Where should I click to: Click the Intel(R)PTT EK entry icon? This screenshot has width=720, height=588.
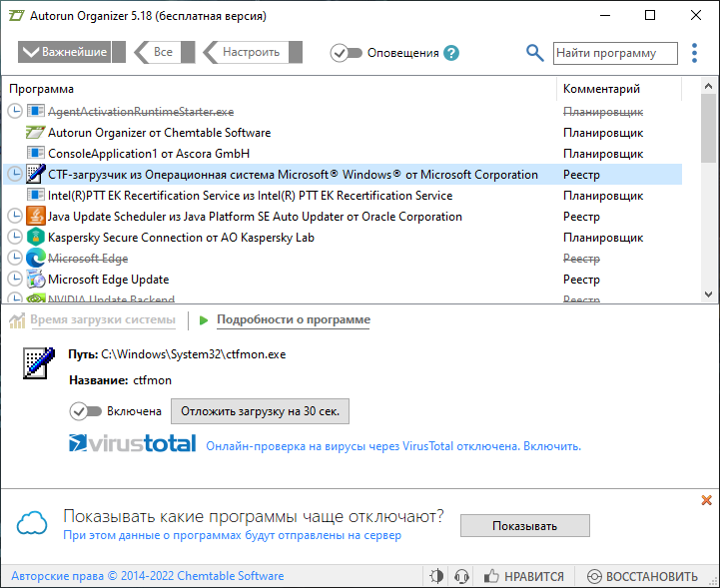click(x=35, y=195)
